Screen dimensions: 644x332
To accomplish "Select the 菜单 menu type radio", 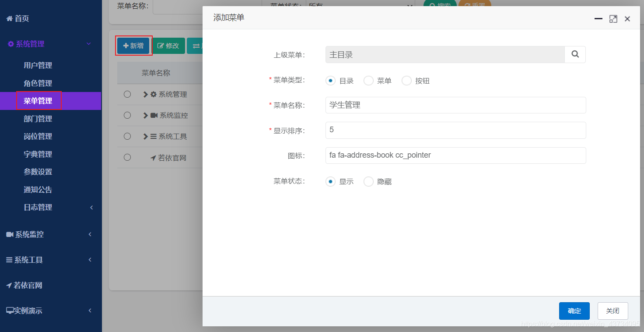I will (368, 81).
